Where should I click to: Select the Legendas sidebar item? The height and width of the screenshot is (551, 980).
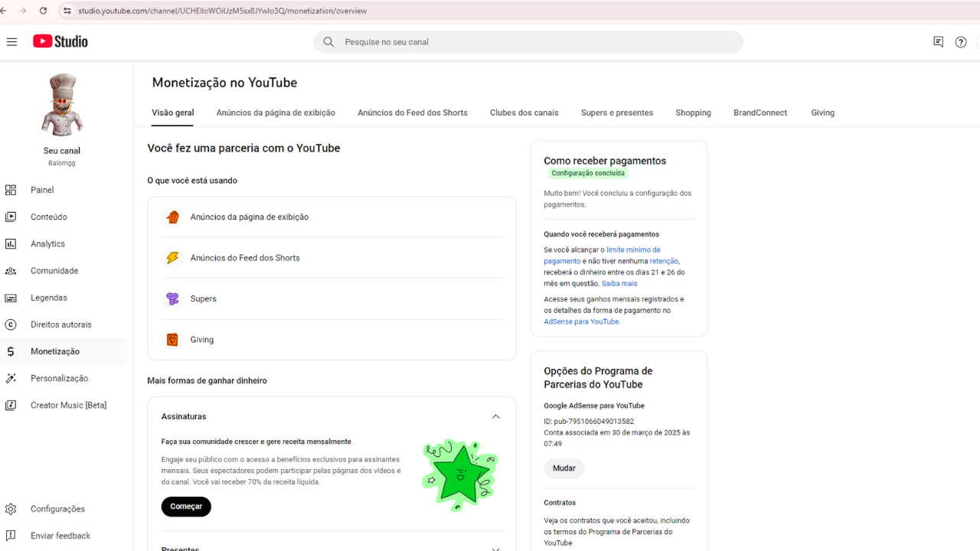pyautogui.click(x=64, y=298)
